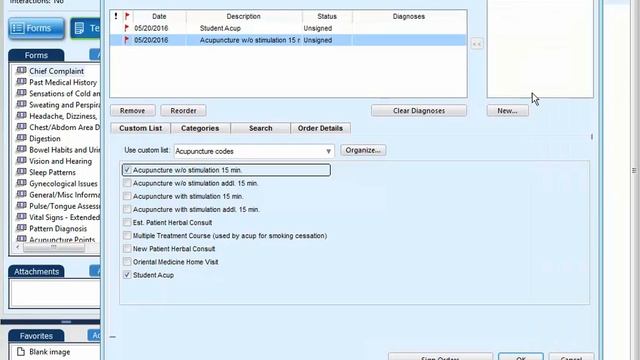Click the form icon beside Pulse/Tongue Assessment
The height and width of the screenshot is (360, 640).
click(21, 206)
